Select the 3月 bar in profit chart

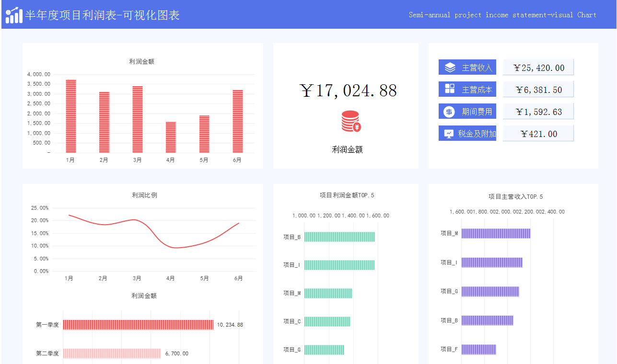[x=138, y=119]
